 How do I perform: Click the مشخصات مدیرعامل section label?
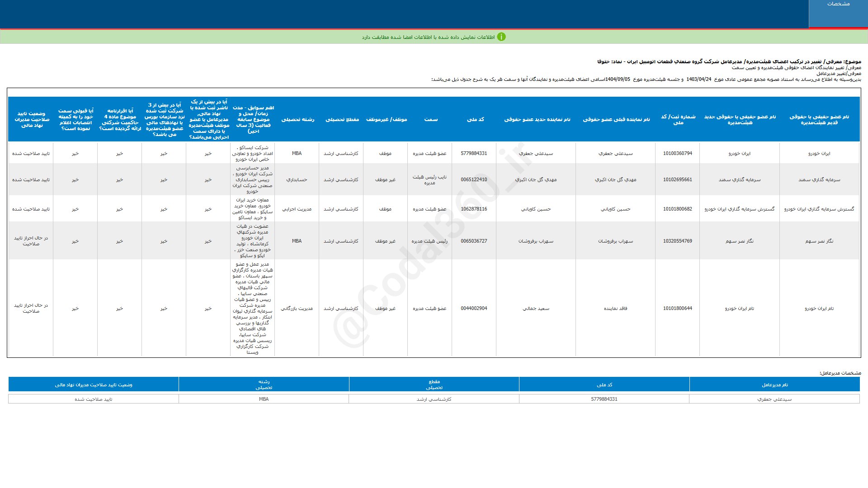pyautogui.click(x=840, y=373)
